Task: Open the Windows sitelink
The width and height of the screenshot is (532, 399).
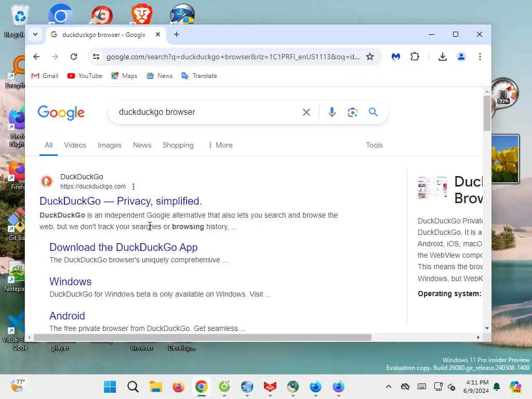Action: (70, 282)
